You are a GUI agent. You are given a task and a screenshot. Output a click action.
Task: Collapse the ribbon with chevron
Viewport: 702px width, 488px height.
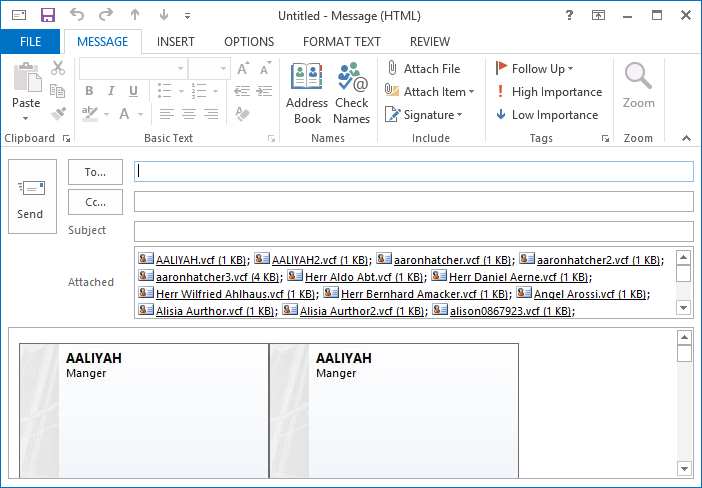(x=686, y=138)
